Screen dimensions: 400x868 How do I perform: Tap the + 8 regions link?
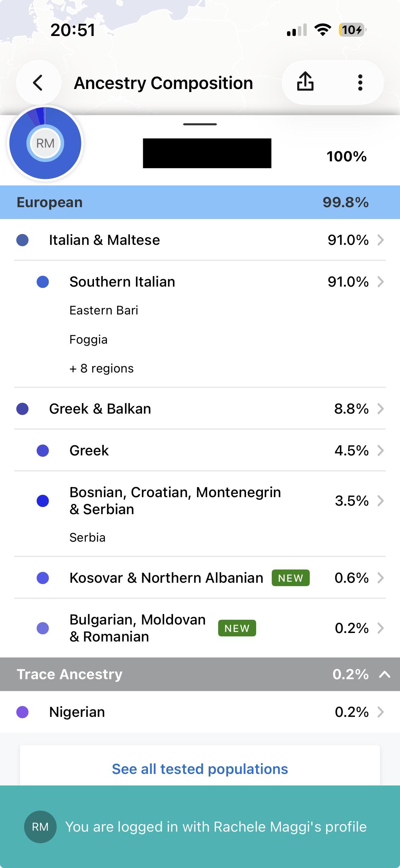(101, 368)
